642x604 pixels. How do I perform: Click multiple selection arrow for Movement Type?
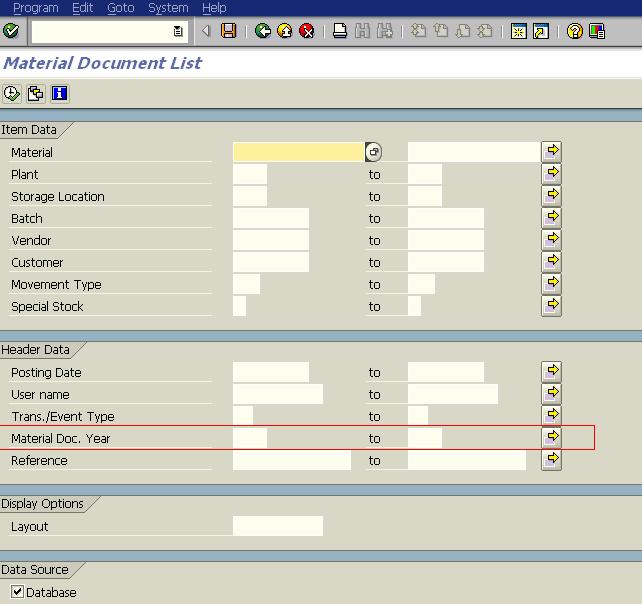[x=551, y=284]
